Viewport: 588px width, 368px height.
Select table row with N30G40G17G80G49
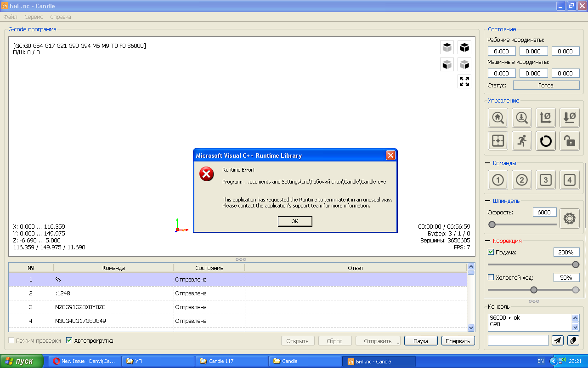tap(238, 321)
